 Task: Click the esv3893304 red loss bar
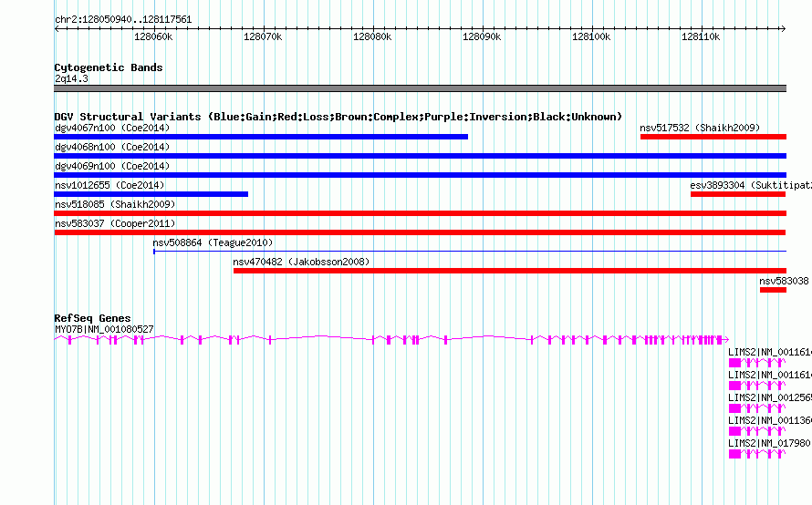point(738,194)
